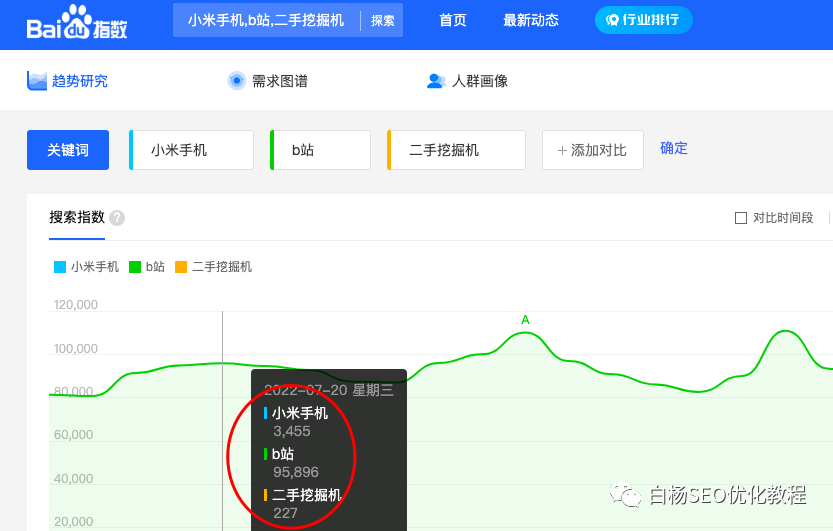Click the b站 keyword field
Image resolution: width=833 pixels, height=531 pixels.
[321, 150]
